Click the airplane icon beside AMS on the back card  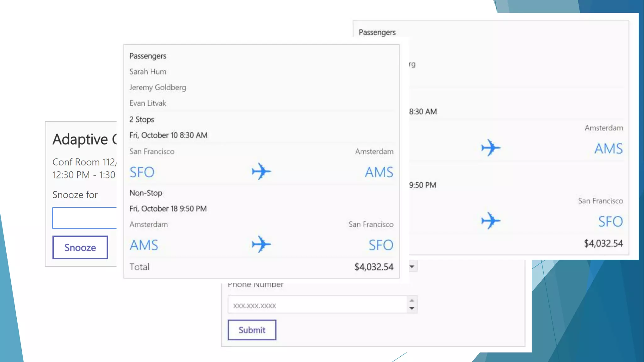491,148
